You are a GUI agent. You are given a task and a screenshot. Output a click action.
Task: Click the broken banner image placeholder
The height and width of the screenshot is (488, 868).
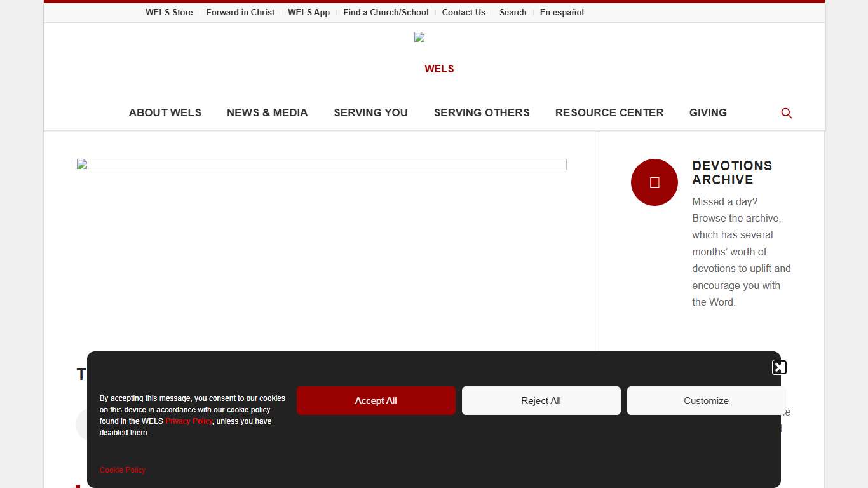[x=321, y=164]
